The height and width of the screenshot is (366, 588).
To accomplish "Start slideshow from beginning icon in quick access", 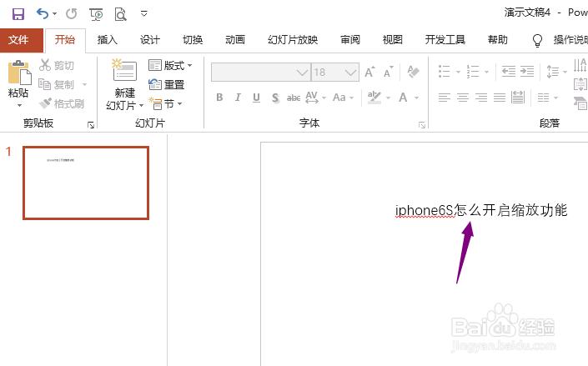I will (96, 14).
